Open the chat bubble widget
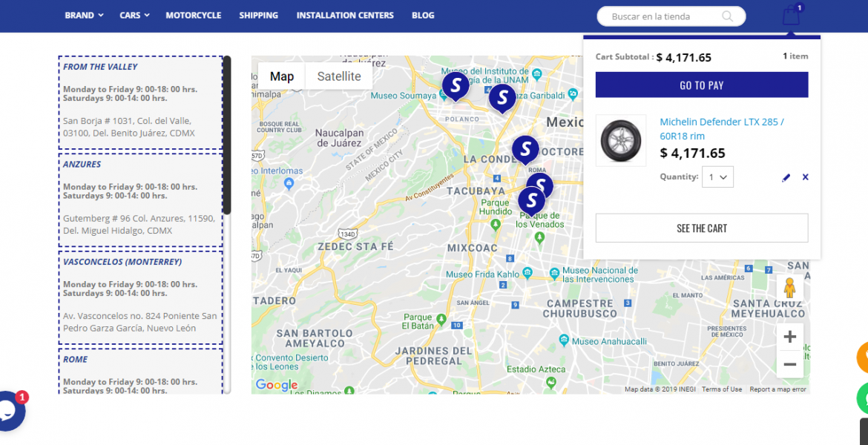868x445 pixels. (9, 410)
